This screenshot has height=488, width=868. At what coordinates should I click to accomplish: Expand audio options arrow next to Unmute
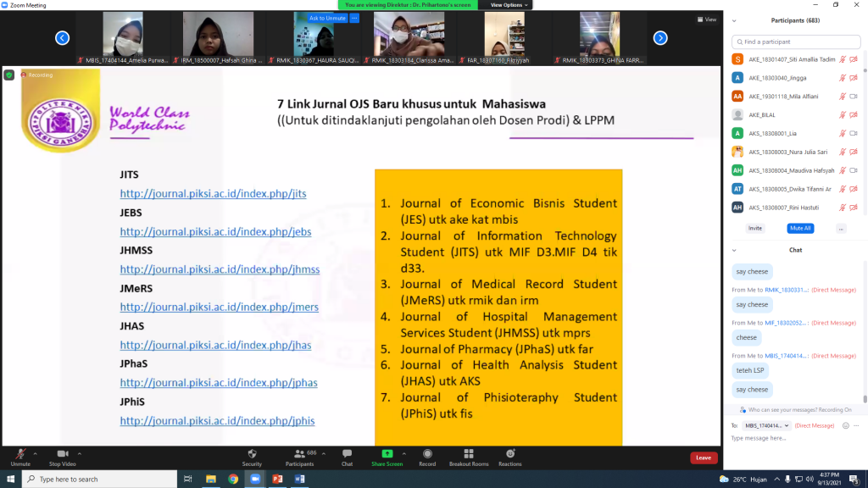pyautogui.click(x=36, y=454)
